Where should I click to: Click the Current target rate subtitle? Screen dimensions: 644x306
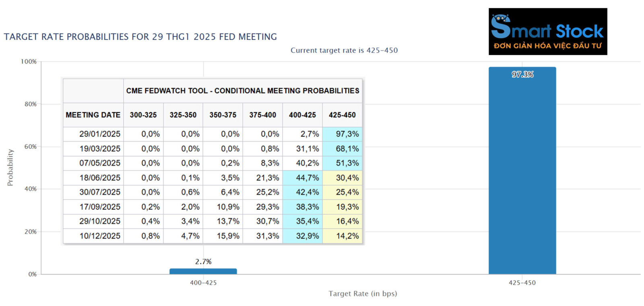[344, 50]
